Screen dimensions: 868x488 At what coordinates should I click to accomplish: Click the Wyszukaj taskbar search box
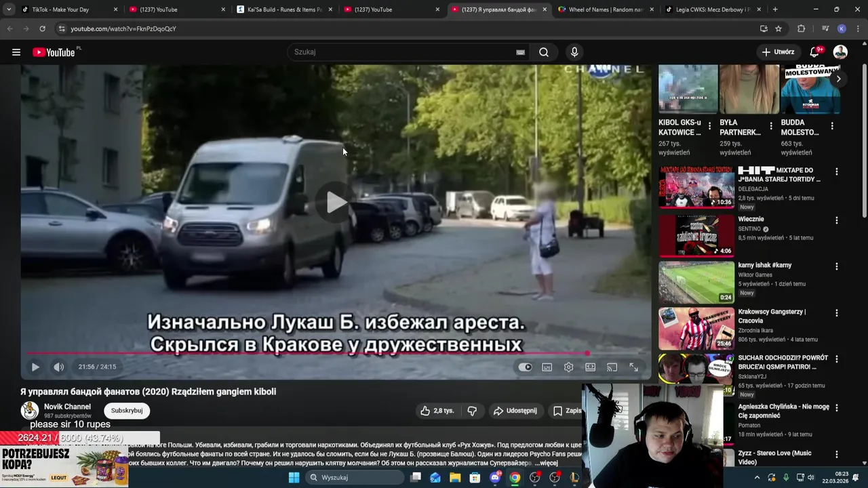point(353,477)
